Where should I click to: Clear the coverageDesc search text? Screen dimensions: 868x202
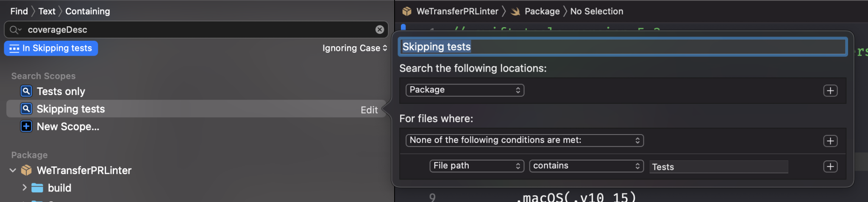tap(380, 30)
